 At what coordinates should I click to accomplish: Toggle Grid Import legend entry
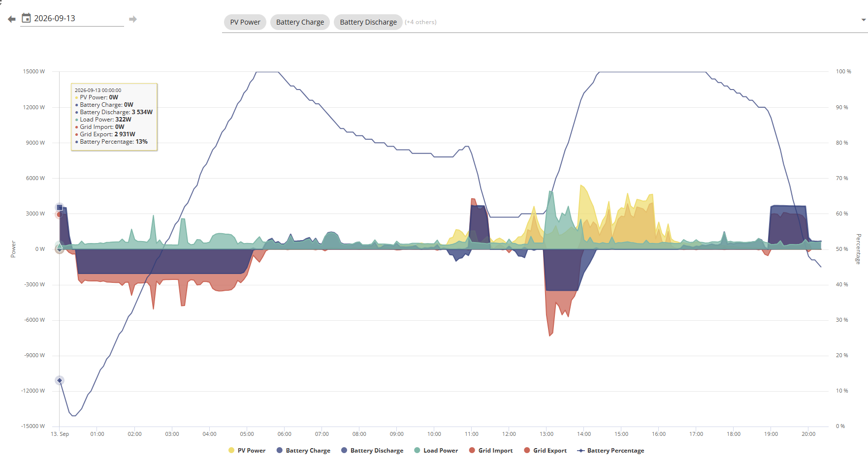click(x=491, y=451)
